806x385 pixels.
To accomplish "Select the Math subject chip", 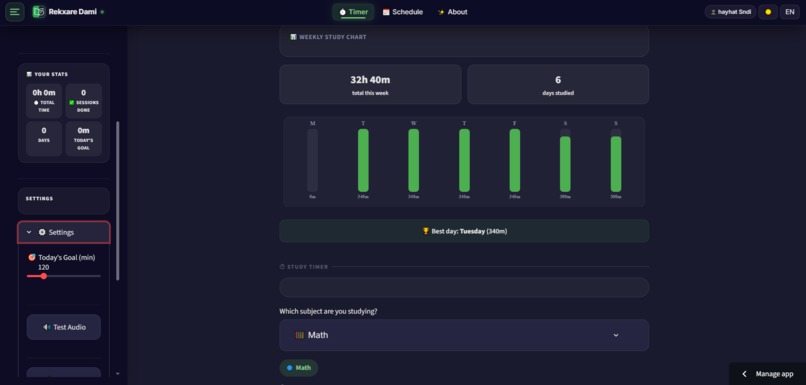I will point(299,368).
